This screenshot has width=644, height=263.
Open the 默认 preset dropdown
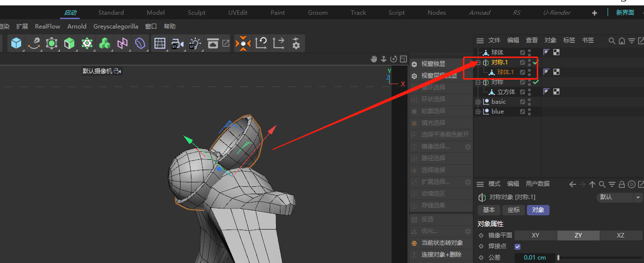pyautogui.click(x=620, y=197)
